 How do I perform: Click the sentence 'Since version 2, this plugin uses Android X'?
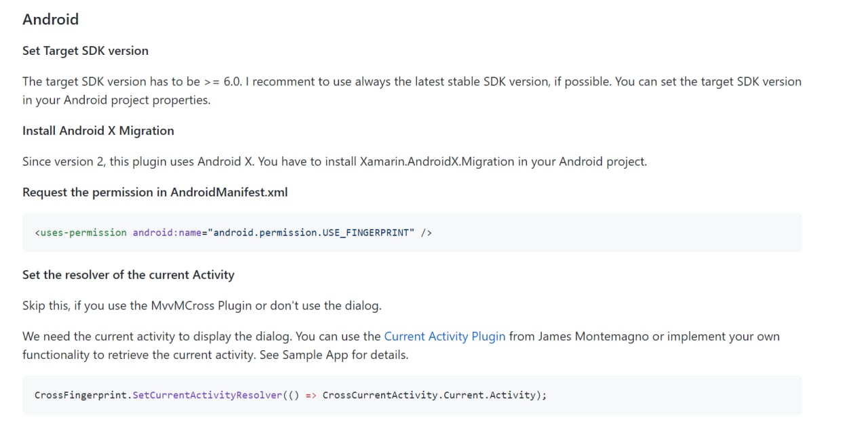334,161
